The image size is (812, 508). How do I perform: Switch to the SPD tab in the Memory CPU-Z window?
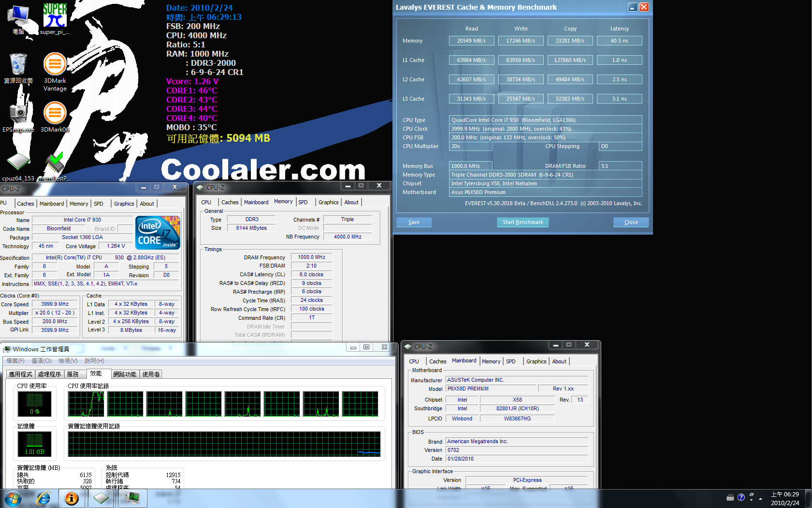[303, 202]
